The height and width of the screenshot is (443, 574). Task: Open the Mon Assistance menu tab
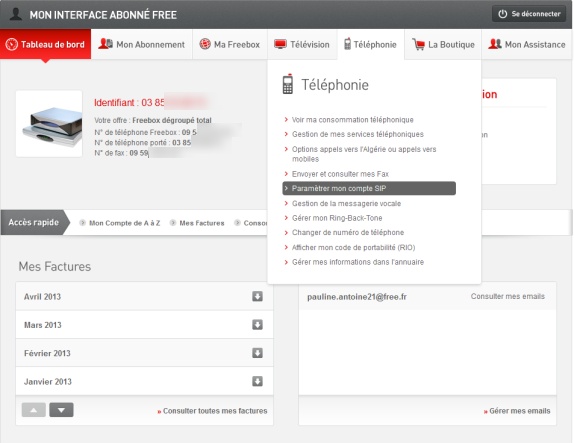click(x=527, y=44)
